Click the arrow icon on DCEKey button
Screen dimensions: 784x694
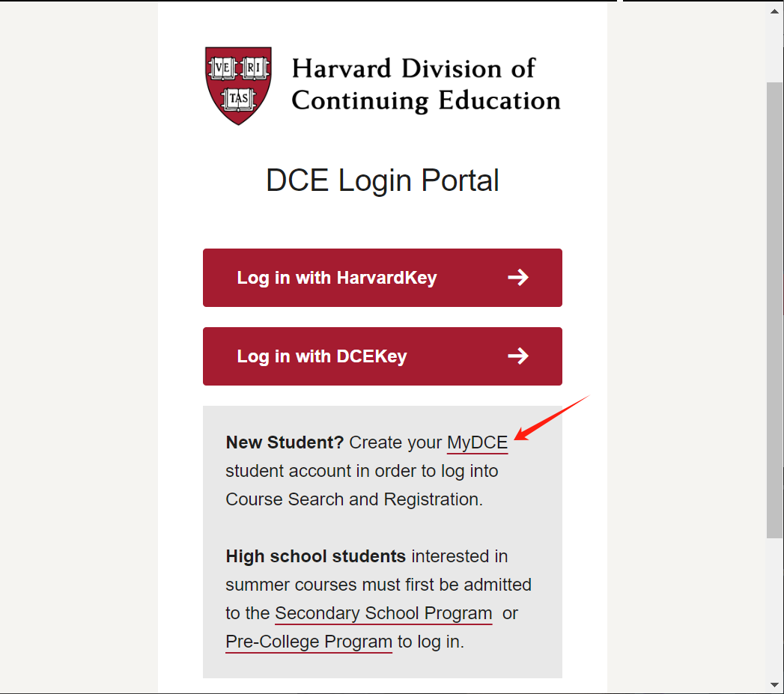pyautogui.click(x=517, y=356)
